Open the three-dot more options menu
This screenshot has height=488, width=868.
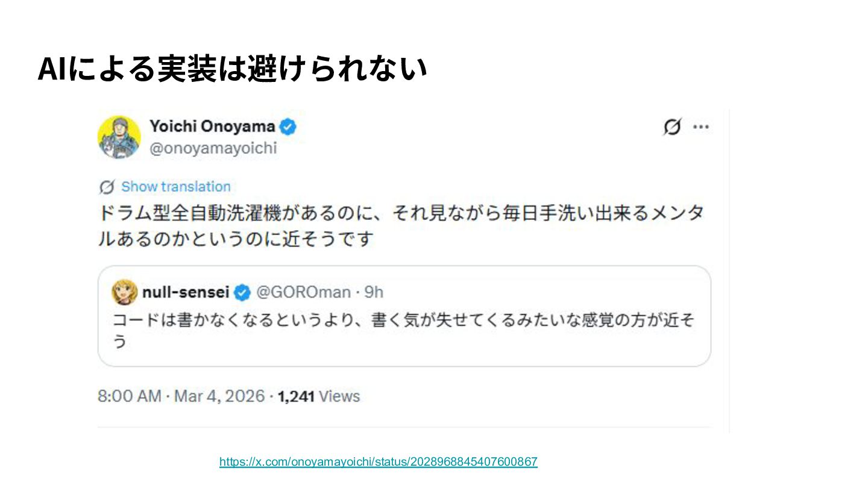click(x=700, y=127)
